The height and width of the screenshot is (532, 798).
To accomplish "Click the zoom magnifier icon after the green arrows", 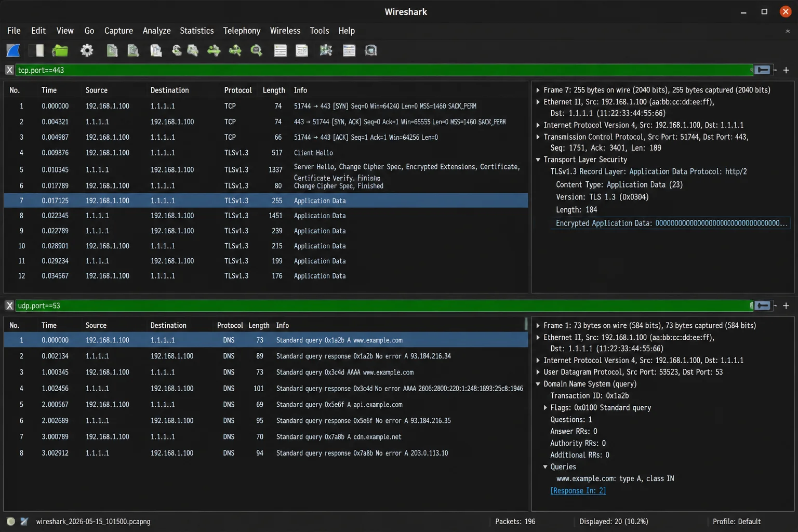I will pos(256,50).
